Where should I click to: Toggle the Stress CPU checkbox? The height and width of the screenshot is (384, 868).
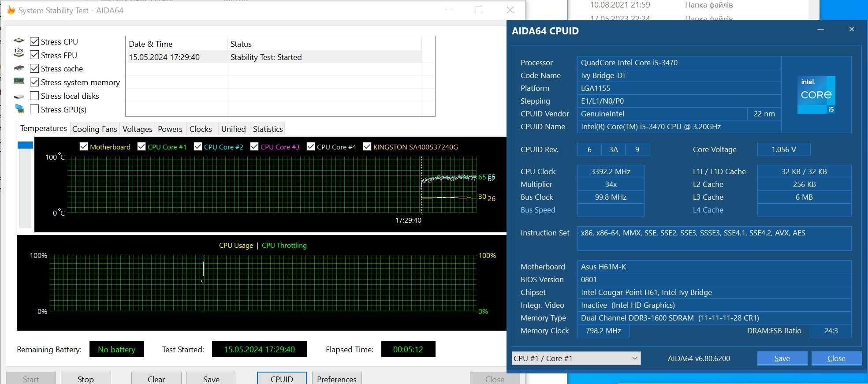(34, 41)
